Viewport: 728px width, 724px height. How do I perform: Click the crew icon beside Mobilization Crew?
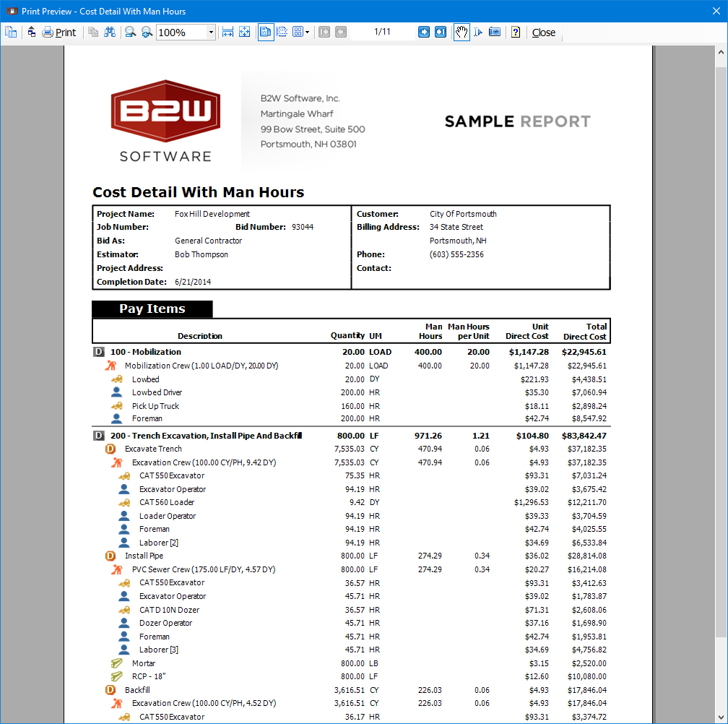[110, 366]
